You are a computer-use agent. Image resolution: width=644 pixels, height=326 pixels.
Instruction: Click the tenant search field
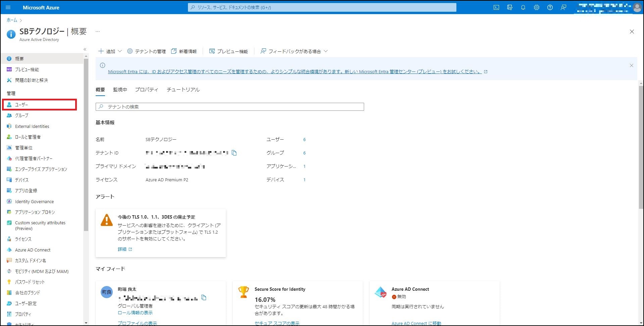point(230,107)
